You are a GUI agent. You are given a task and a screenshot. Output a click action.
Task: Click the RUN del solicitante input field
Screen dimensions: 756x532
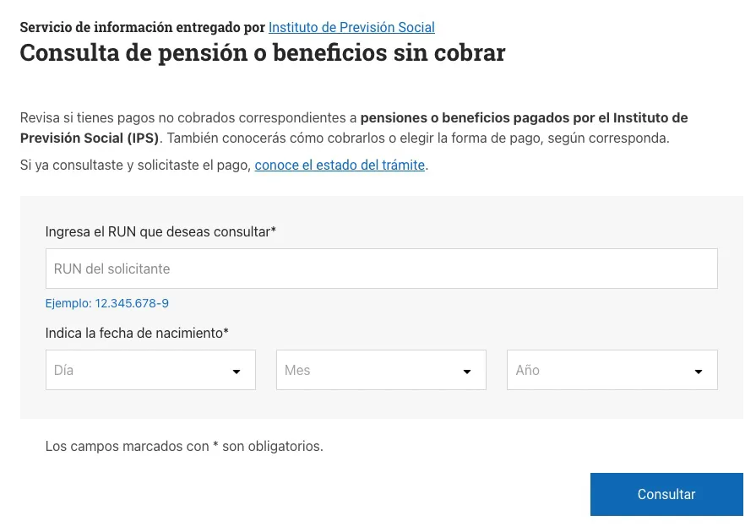[x=381, y=268]
